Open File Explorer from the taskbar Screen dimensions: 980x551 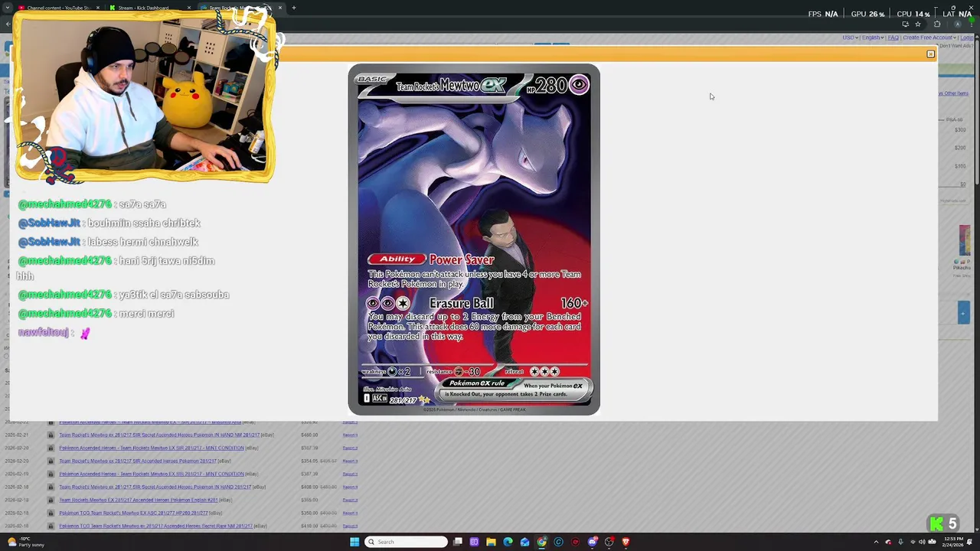tap(491, 542)
